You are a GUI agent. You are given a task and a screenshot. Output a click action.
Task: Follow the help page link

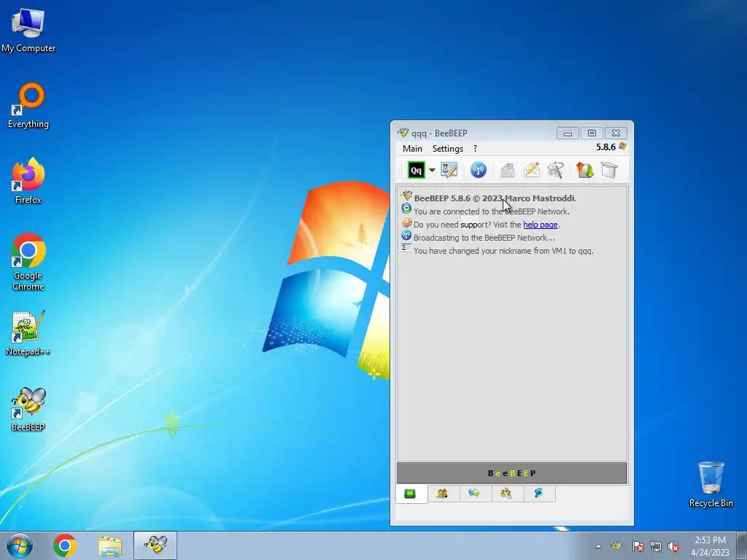pos(541,225)
